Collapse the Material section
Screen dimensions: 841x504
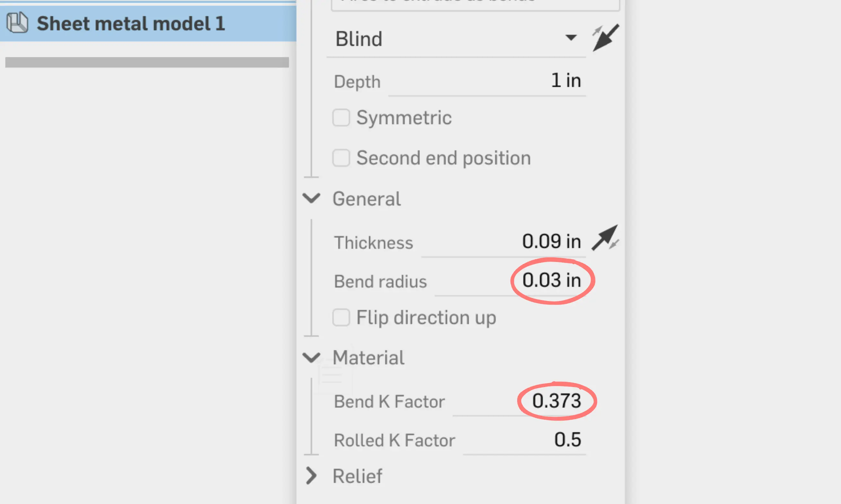coord(311,357)
